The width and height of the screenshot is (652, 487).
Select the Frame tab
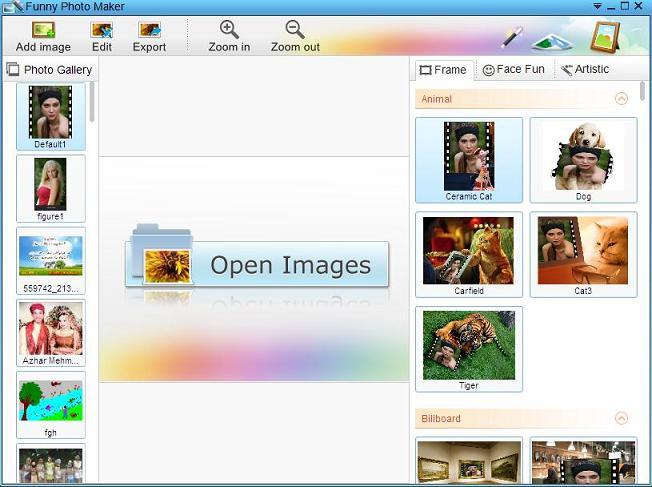coord(443,70)
